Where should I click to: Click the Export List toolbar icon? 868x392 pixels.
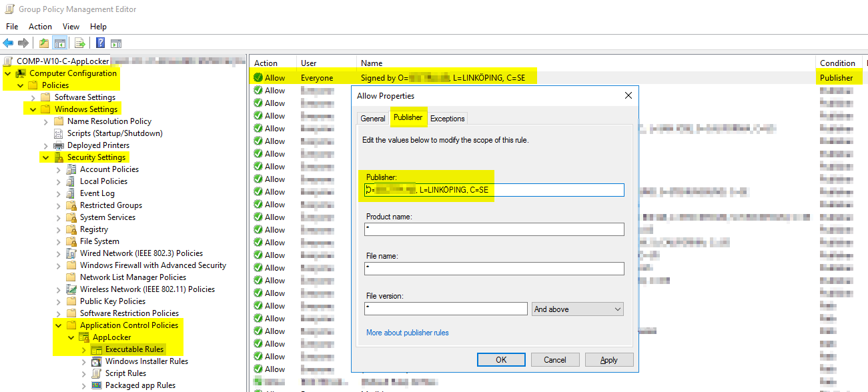pos(79,43)
